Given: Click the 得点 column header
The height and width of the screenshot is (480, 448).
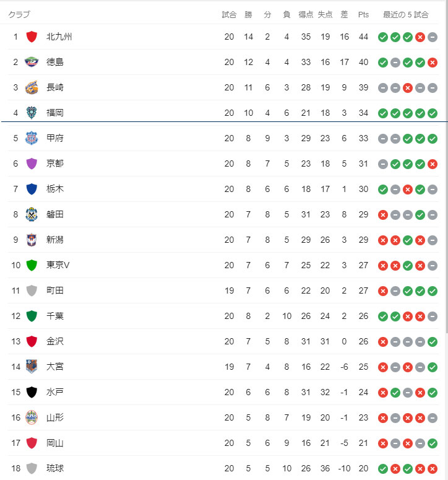Looking at the screenshot, I should 306,14.
